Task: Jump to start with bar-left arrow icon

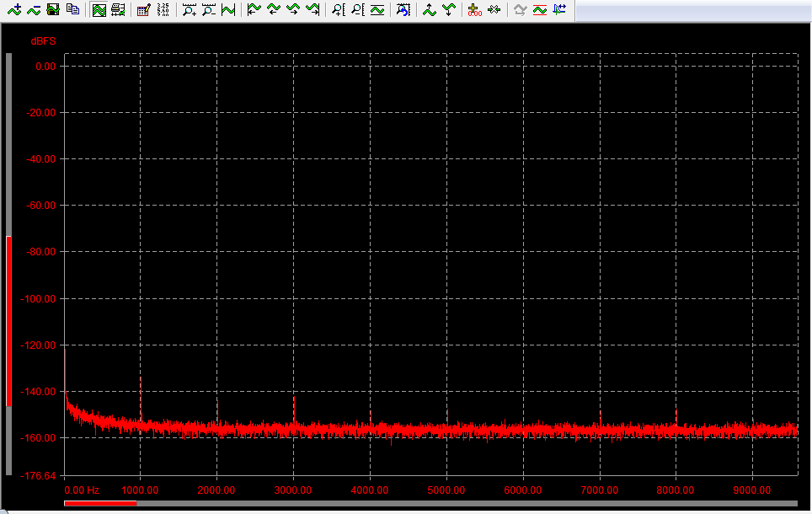Action: (254, 9)
